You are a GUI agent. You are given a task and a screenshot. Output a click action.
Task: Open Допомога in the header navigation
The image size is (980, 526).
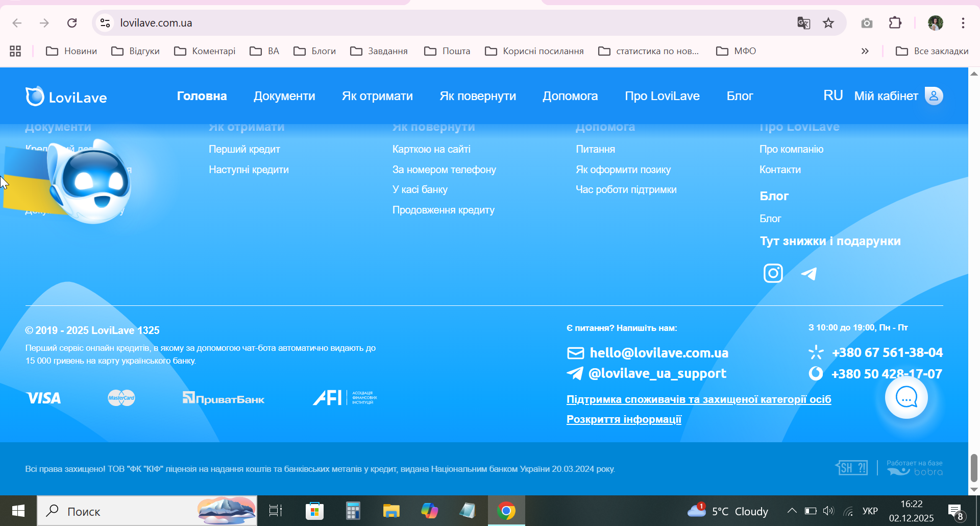[x=570, y=96]
